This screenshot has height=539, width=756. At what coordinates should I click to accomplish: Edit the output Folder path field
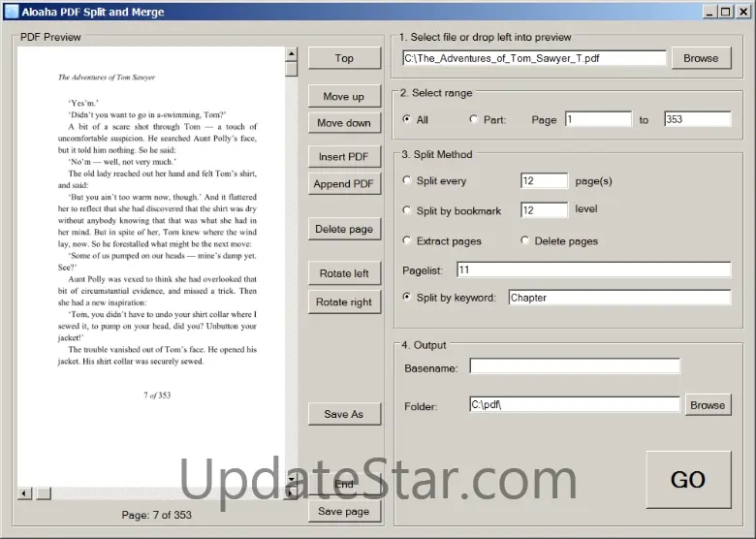pos(575,404)
